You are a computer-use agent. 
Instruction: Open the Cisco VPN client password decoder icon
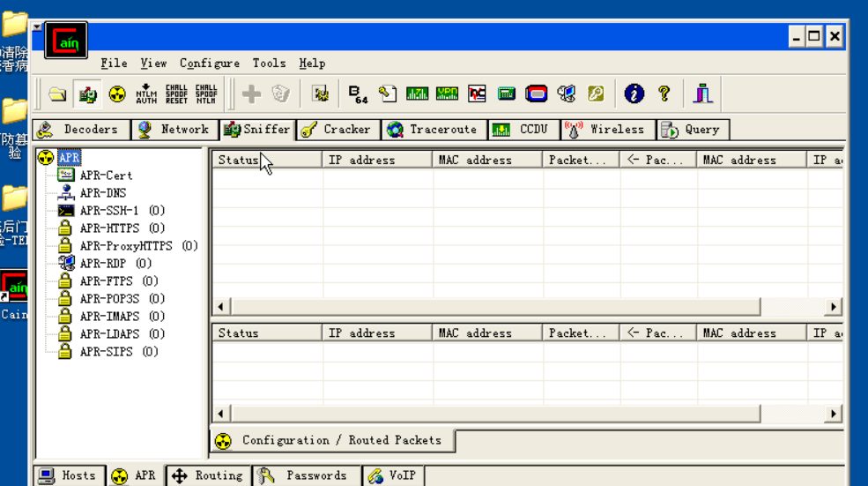point(447,94)
